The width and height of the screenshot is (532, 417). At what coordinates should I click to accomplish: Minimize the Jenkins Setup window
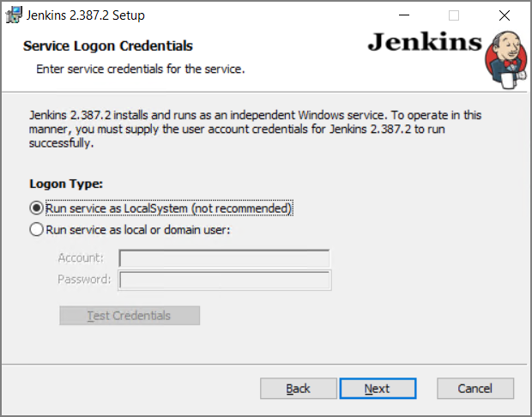[404, 15]
